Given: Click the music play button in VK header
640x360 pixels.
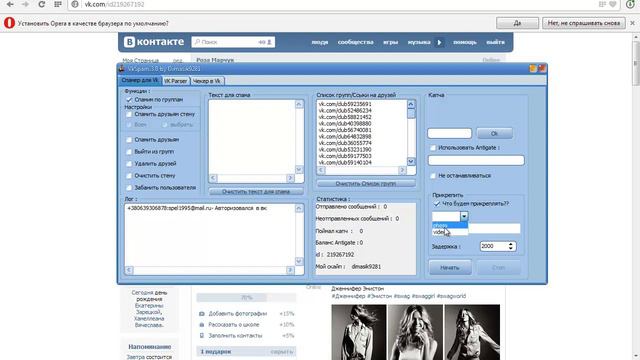Looking at the screenshot, I should pos(439,42).
